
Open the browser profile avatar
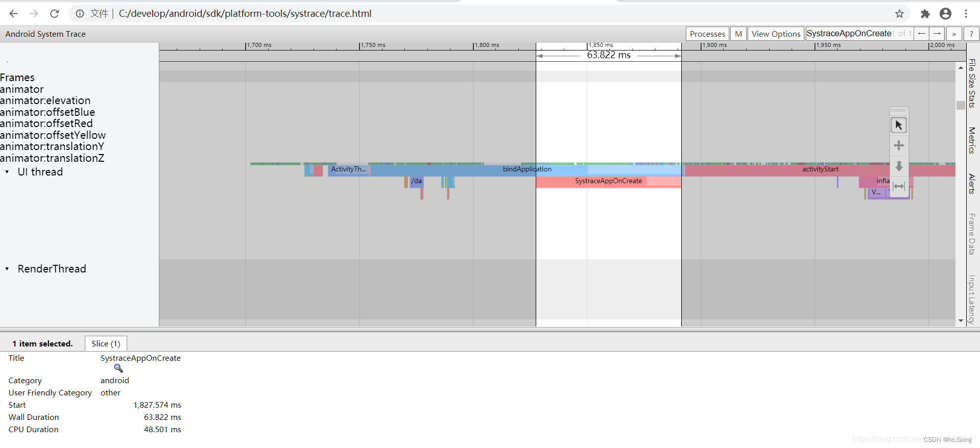pos(945,14)
